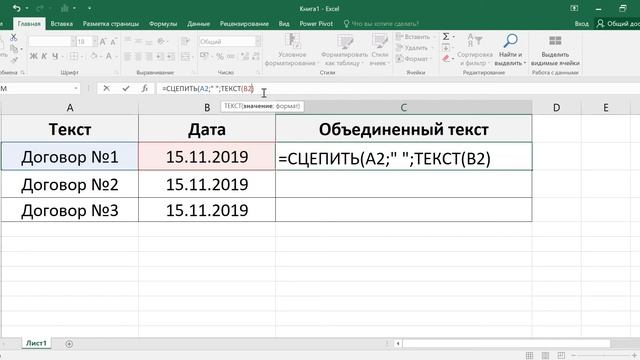Switch to the Разметка страницы tab
The image size is (640, 360).
[x=111, y=24]
